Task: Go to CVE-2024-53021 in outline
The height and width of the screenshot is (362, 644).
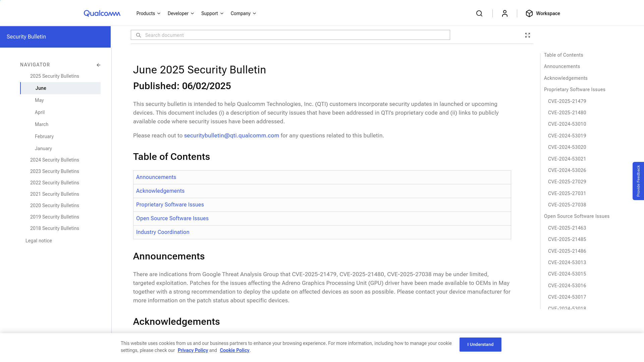Action: (x=567, y=159)
